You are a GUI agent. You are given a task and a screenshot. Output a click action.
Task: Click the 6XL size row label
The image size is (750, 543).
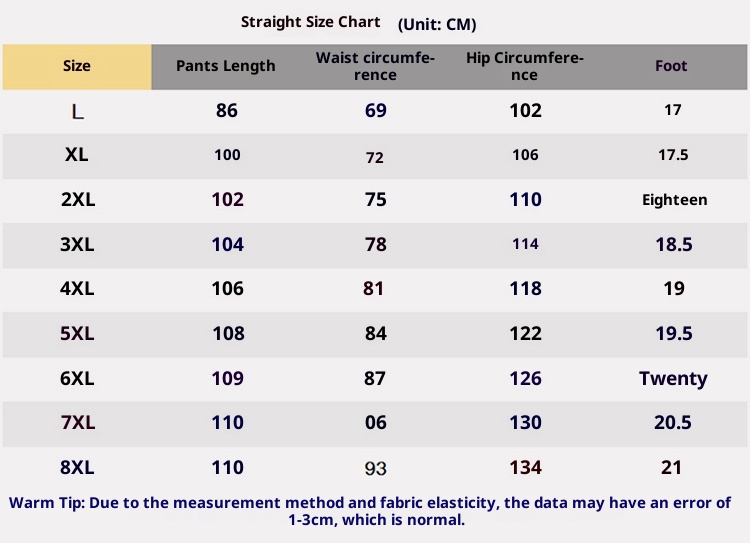(x=77, y=379)
